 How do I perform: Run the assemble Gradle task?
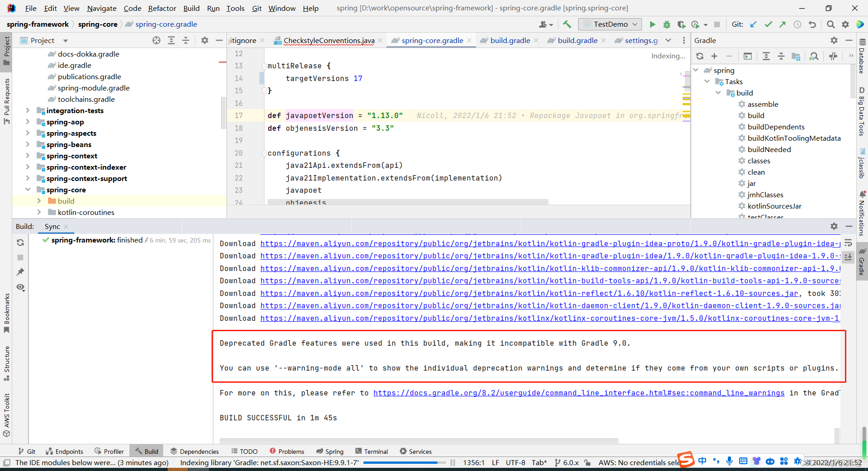[x=763, y=104]
